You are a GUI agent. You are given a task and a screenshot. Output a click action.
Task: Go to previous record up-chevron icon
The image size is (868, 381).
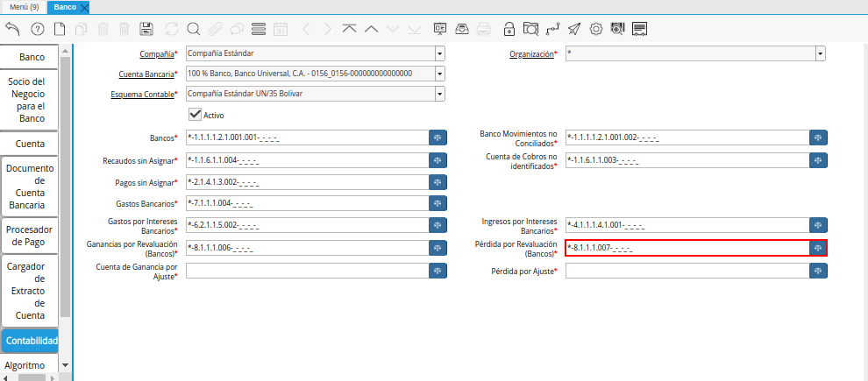point(371,29)
